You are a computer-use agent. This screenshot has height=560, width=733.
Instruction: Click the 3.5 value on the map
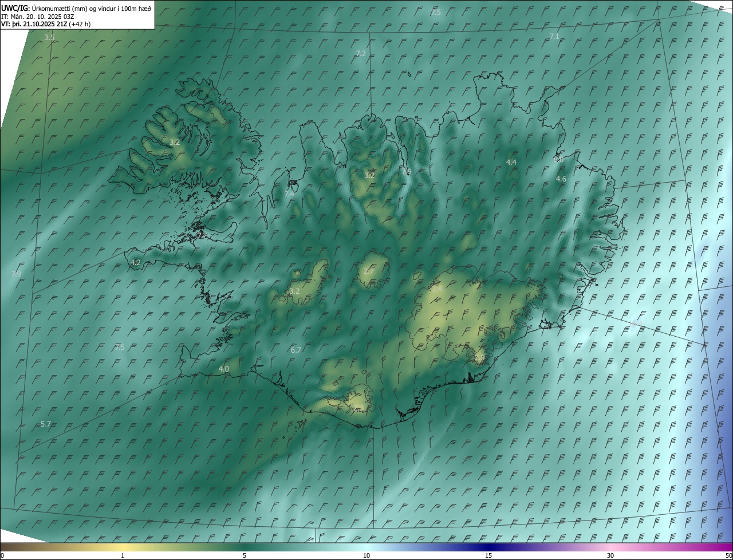(x=49, y=38)
